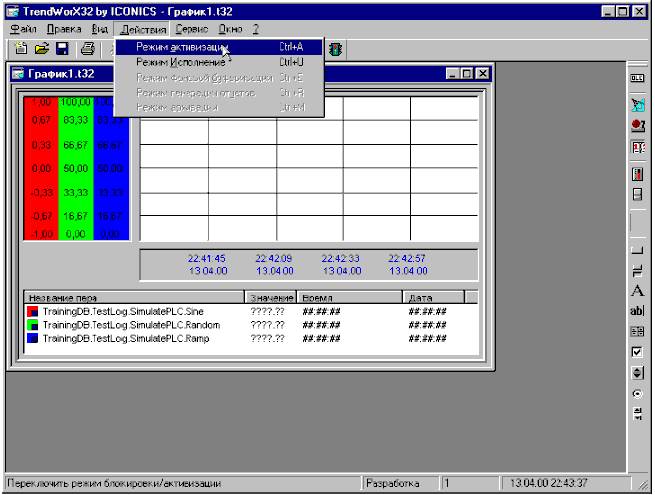The image size is (655, 495).
Task: Click the Print toolbar icon
Action: 87,49
